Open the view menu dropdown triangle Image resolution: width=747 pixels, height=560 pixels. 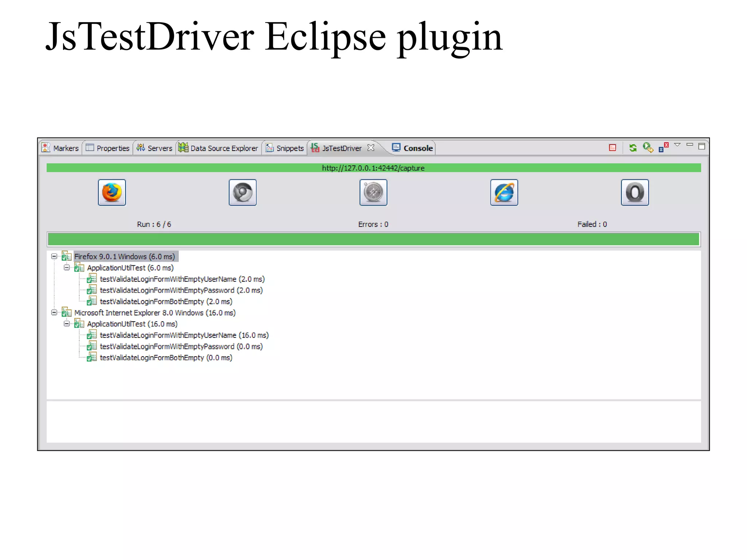[x=677, y=145]
